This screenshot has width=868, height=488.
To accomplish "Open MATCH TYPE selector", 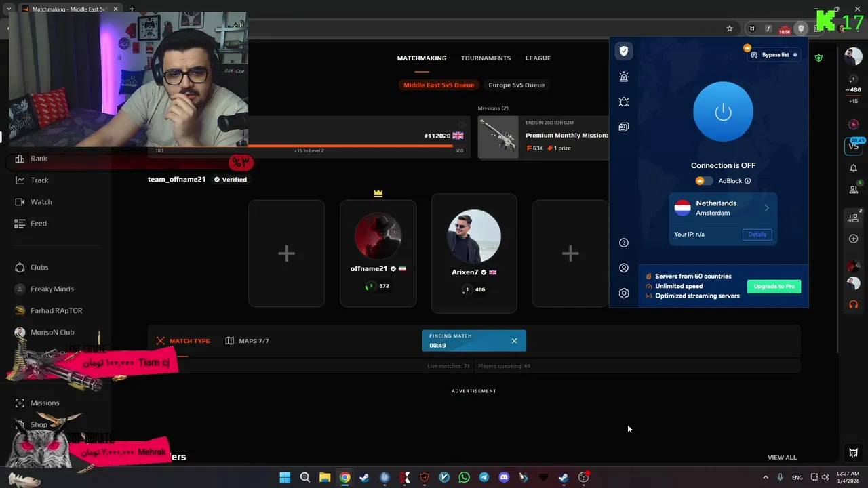I will coord(183,341).
